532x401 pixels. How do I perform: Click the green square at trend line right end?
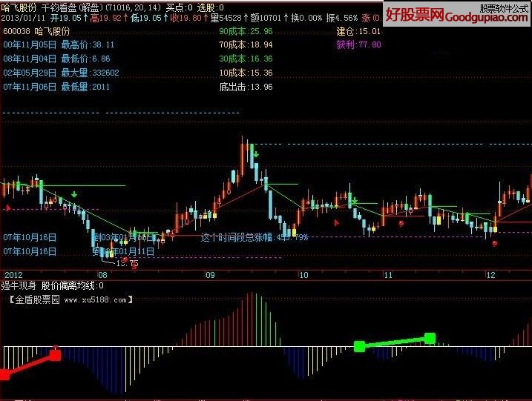pyautogui.click(x=430, y=338)
